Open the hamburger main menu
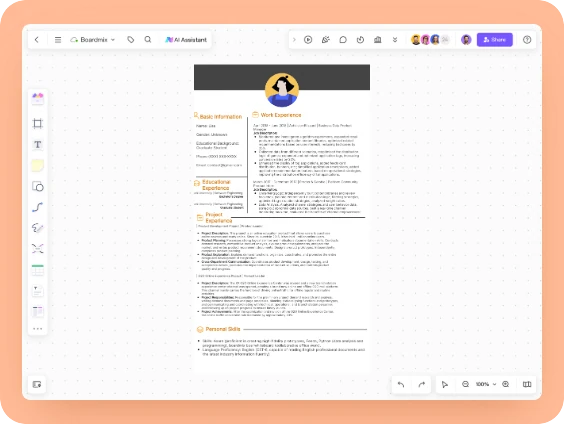The width and height of the screenshot is (564, 424). (58, 40)
